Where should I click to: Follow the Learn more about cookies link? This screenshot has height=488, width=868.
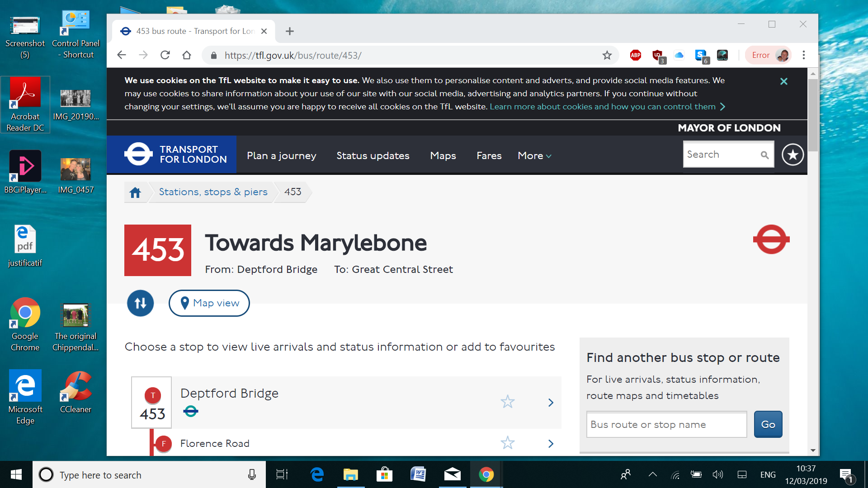click(607, 107)
